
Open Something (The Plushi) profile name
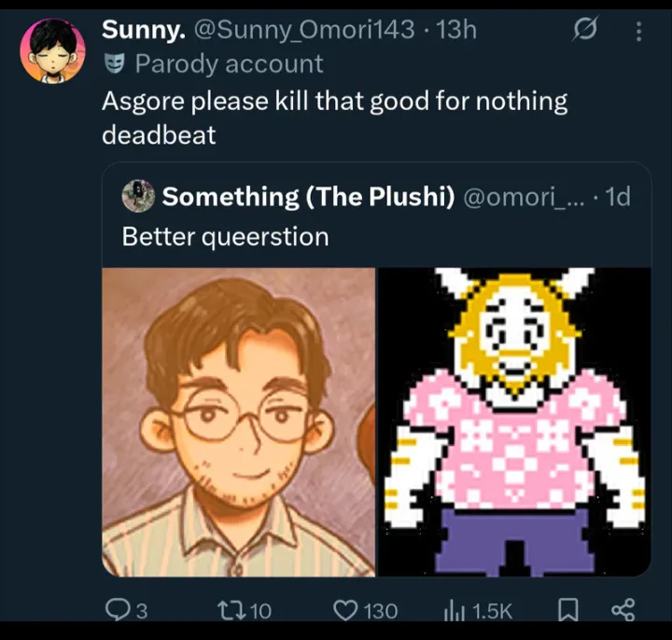click(309, 197)
